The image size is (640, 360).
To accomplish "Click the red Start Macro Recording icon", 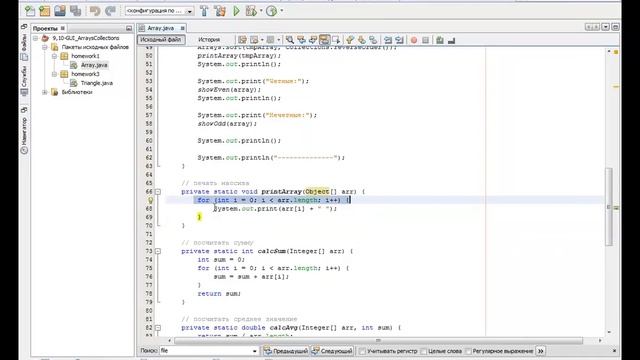I will click(414, 40).
